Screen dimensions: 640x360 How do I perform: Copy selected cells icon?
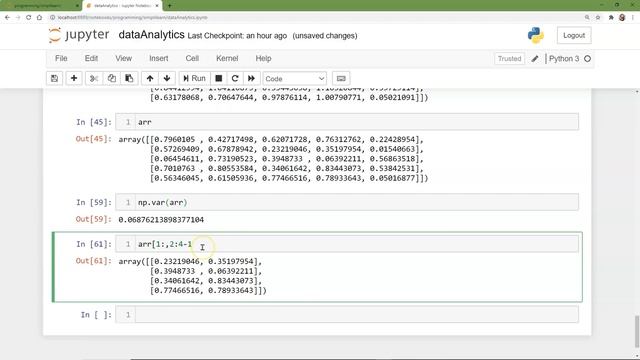point(111,78)
